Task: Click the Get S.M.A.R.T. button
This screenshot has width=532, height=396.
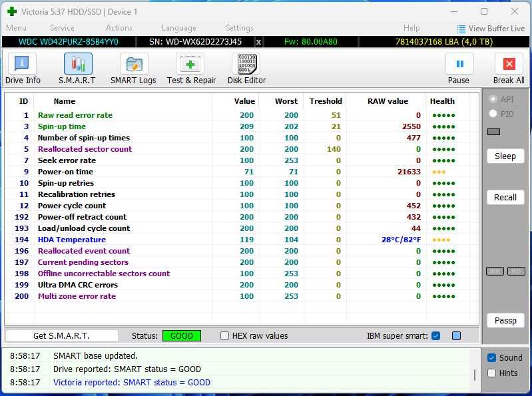Action: [x=61, y=336]
